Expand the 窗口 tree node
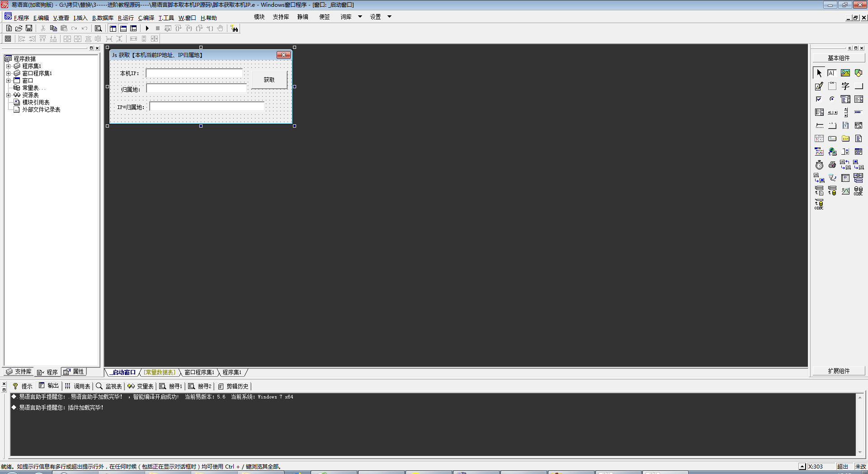 (8, 81)
